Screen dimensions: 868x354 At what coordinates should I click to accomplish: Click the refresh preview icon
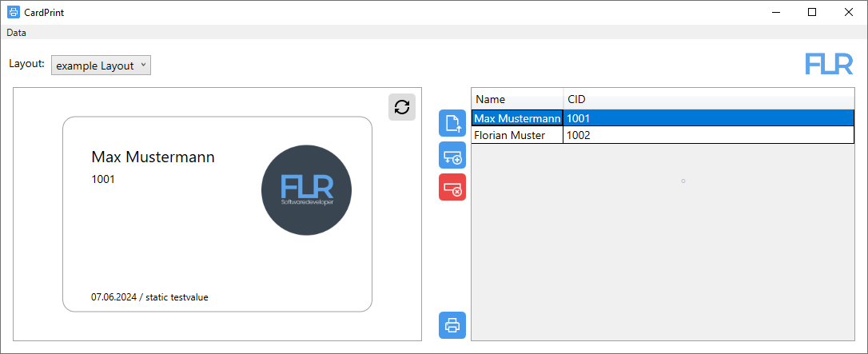click(402, 107)
